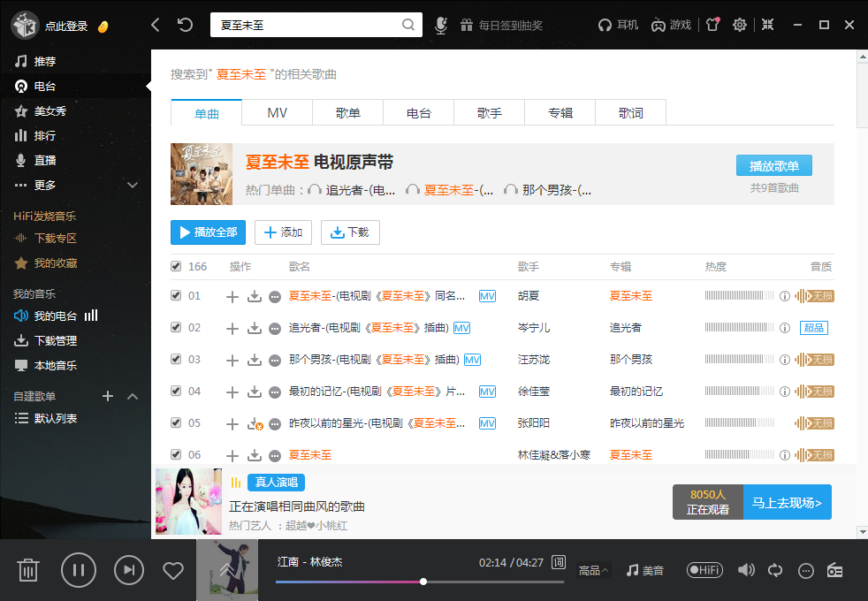
Task: Click the 播放全部 button
Action: click(208, 232)
